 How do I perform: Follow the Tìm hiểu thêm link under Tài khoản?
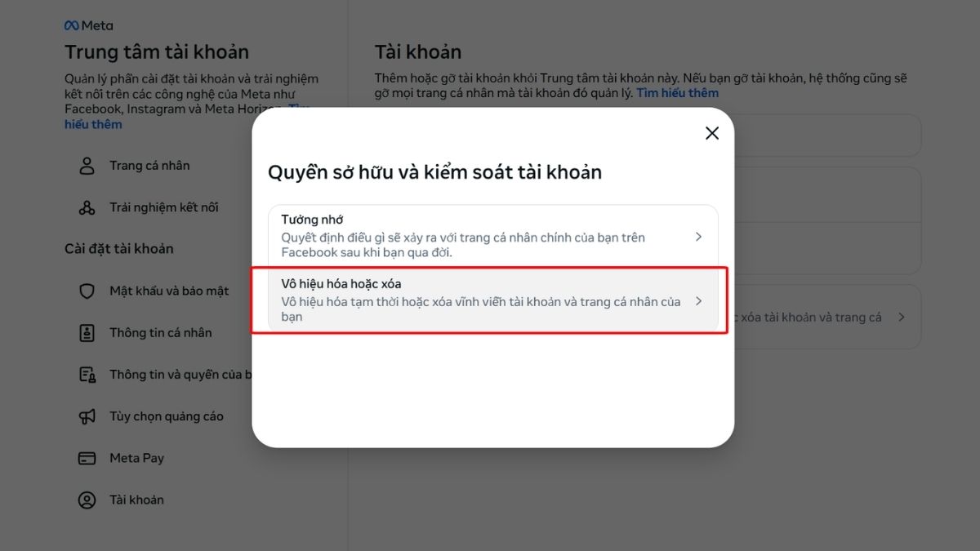point(678,93)
